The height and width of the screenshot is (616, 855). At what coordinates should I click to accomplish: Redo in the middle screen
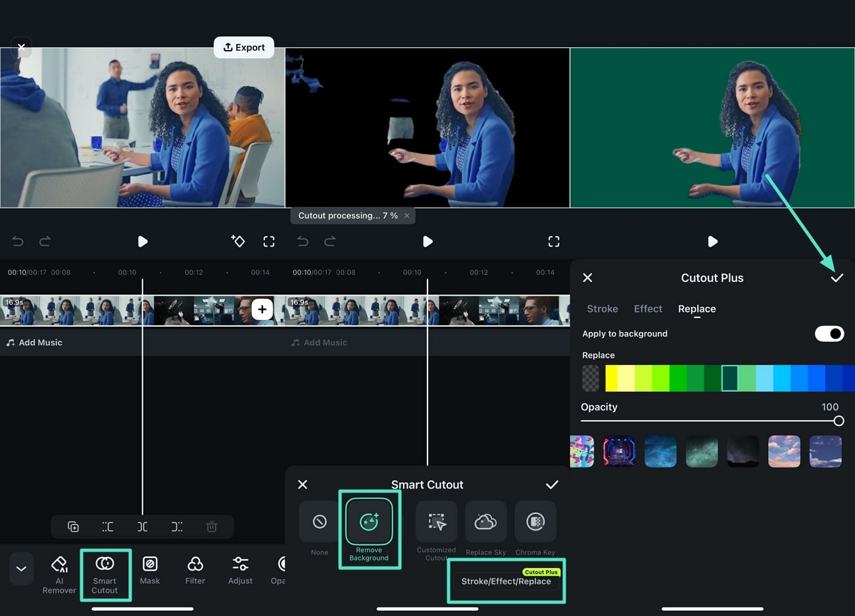[x=330, y=241]
